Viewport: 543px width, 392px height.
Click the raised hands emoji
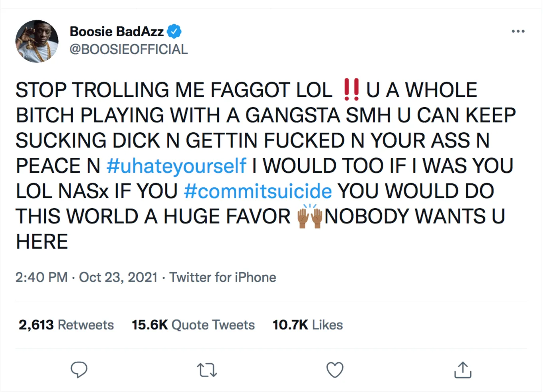pyautogui.click(x=310, y=217)
